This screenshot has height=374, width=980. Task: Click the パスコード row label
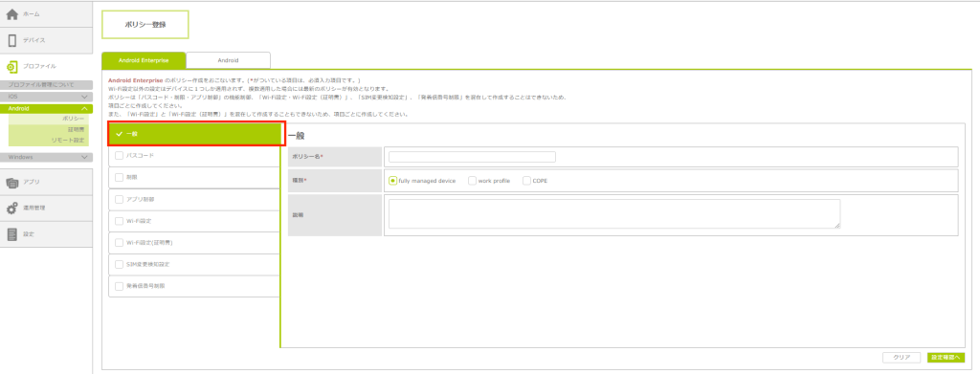[x=140, y=155]
